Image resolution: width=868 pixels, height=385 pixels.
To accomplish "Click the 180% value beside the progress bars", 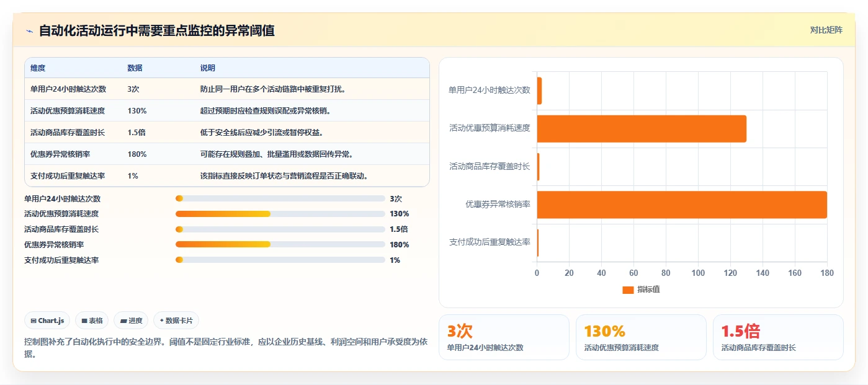I will pos(400,245).
